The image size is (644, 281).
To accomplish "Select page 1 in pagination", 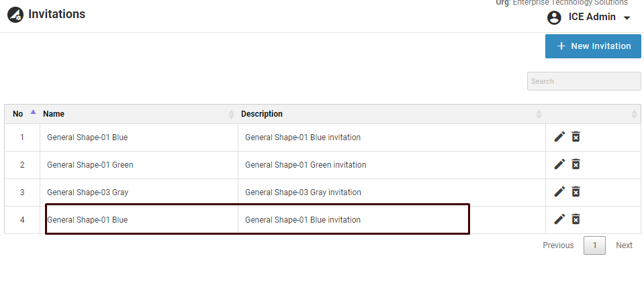I will point(594,245).
